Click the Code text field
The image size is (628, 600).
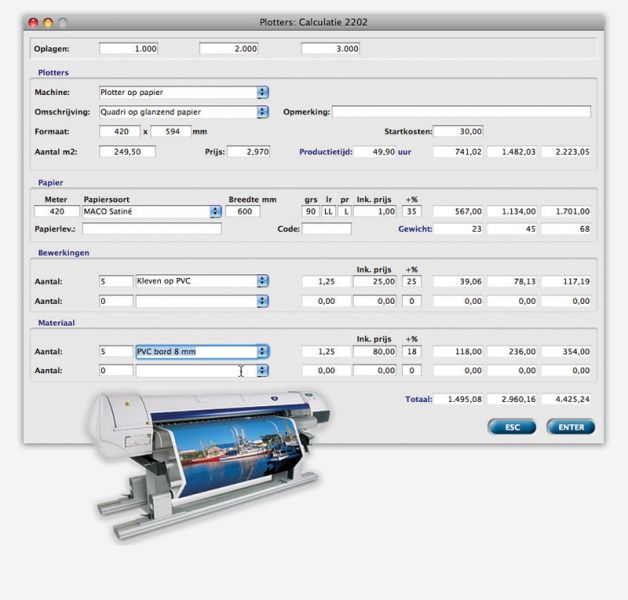click(327, 229)
